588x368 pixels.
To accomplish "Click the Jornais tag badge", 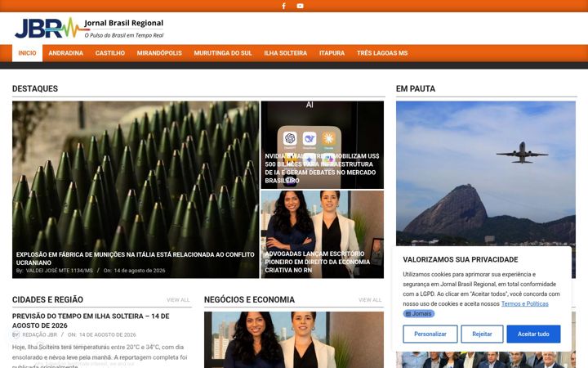I will [x=418, y=313].
